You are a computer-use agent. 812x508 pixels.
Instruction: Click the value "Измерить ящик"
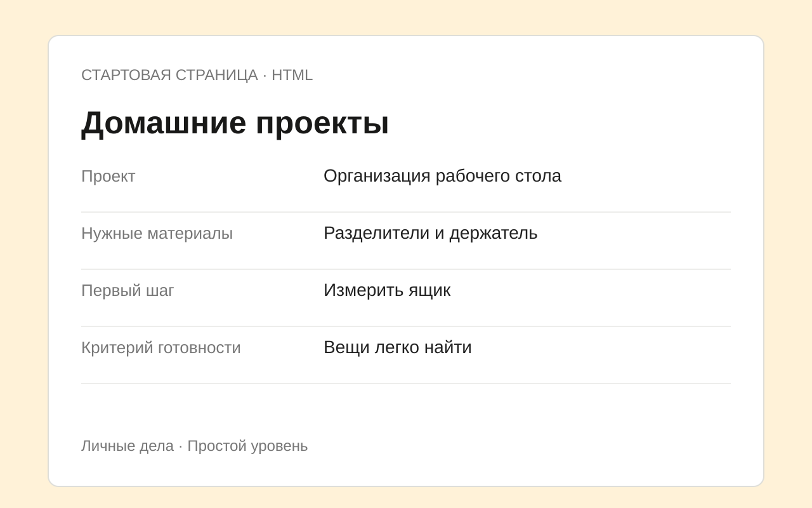click(387, 290)
